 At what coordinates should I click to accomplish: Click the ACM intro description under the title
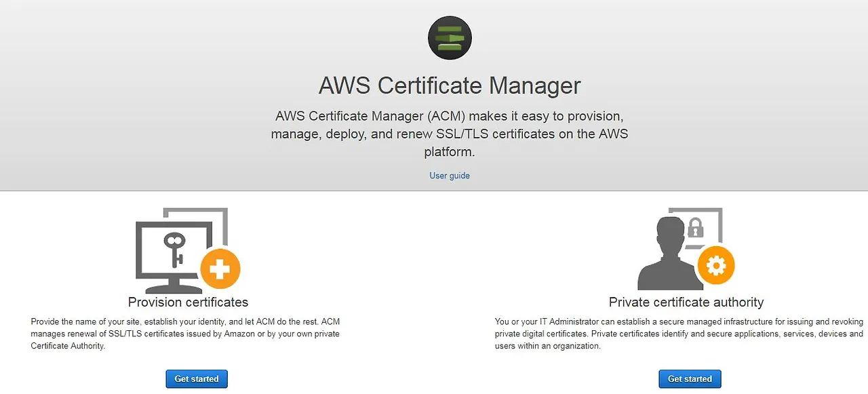click(x=450, y=134)
